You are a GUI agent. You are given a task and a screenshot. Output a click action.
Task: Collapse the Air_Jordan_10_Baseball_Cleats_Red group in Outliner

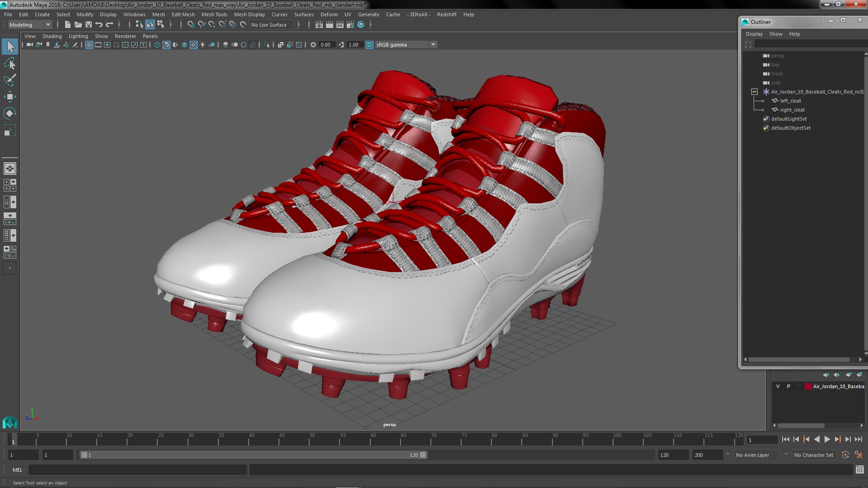tap(755, 92)
